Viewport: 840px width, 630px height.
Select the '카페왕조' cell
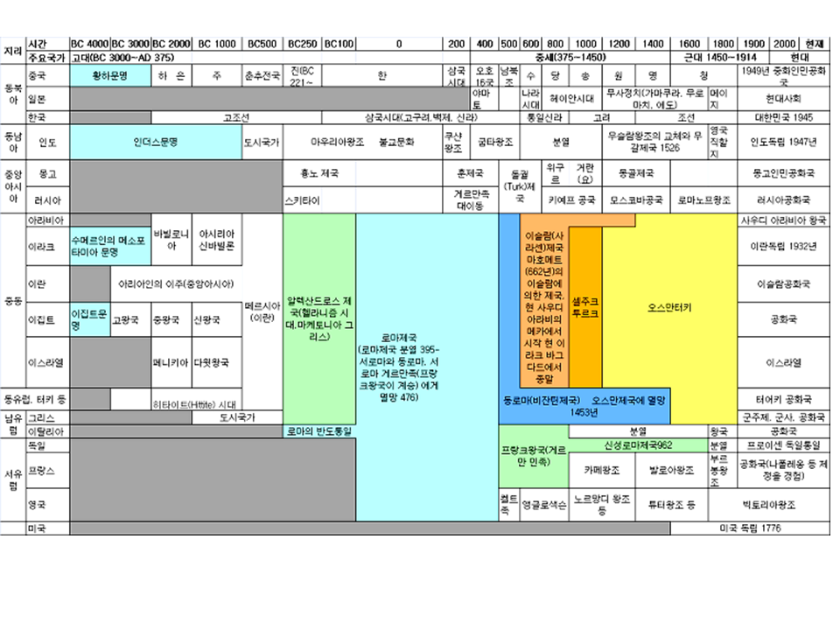[602, 470]
